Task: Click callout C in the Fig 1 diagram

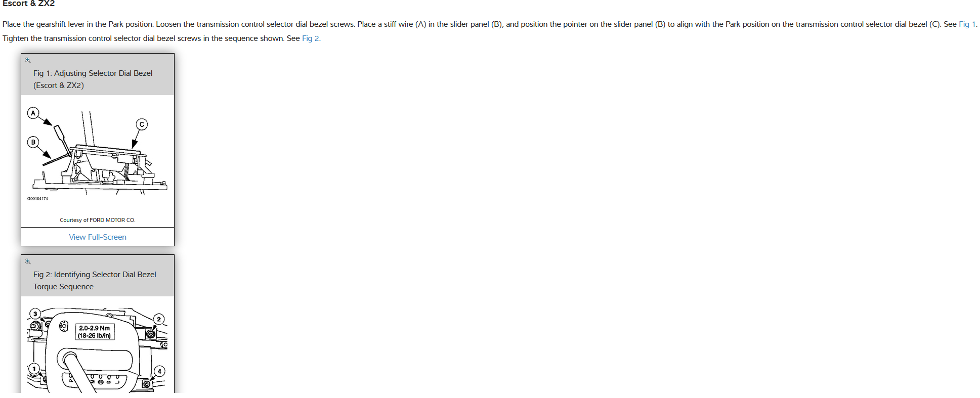Action: coord(142,124)
